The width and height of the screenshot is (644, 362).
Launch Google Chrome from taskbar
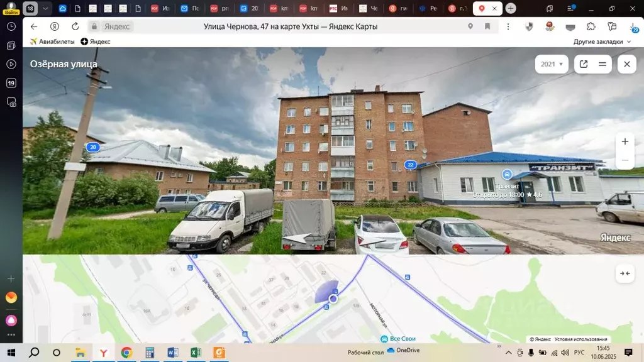coord(126,353)
